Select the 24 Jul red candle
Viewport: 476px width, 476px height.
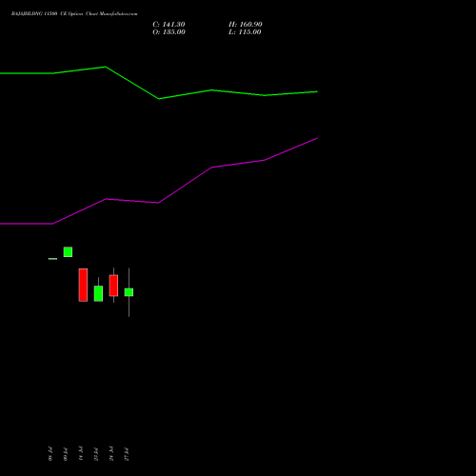[x=113, y=286]
